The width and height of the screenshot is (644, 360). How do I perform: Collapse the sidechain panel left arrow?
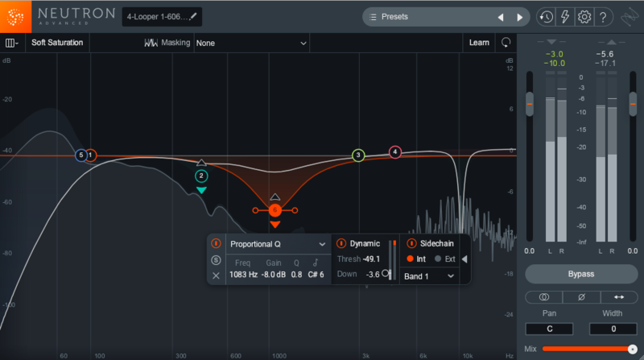pos(464,259)
